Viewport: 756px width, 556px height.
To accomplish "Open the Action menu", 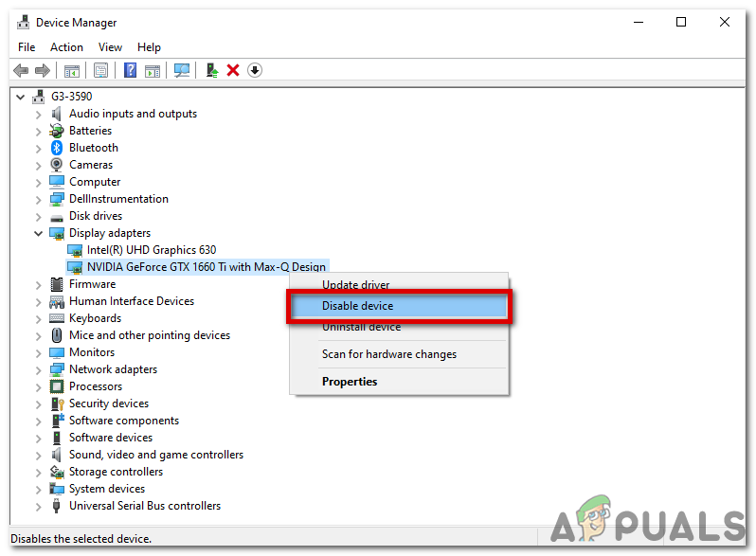I will [66, 47].
